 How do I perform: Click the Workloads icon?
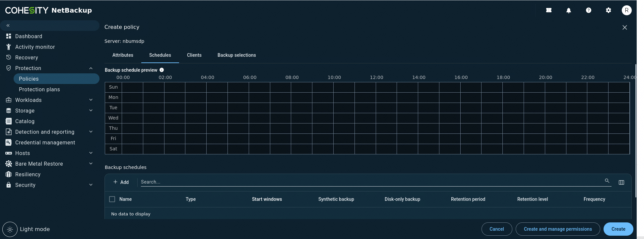(9, 100)
